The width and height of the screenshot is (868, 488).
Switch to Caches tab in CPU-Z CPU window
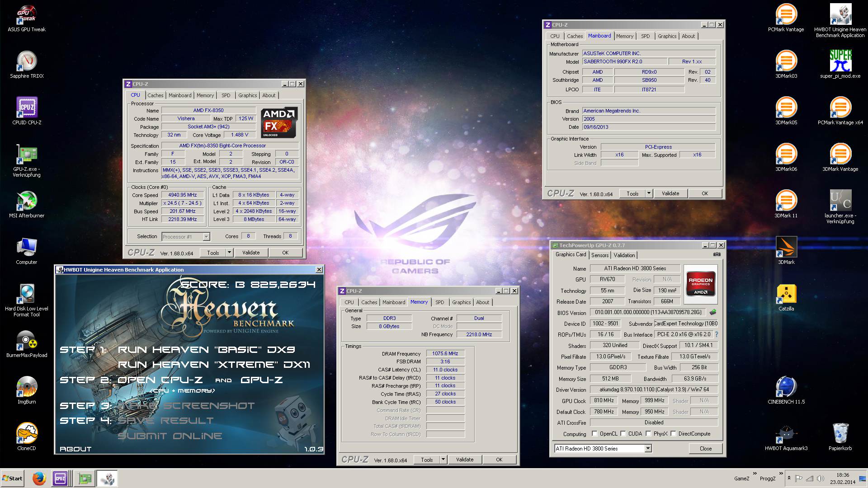pyautogui.click(x=155, y=95)
